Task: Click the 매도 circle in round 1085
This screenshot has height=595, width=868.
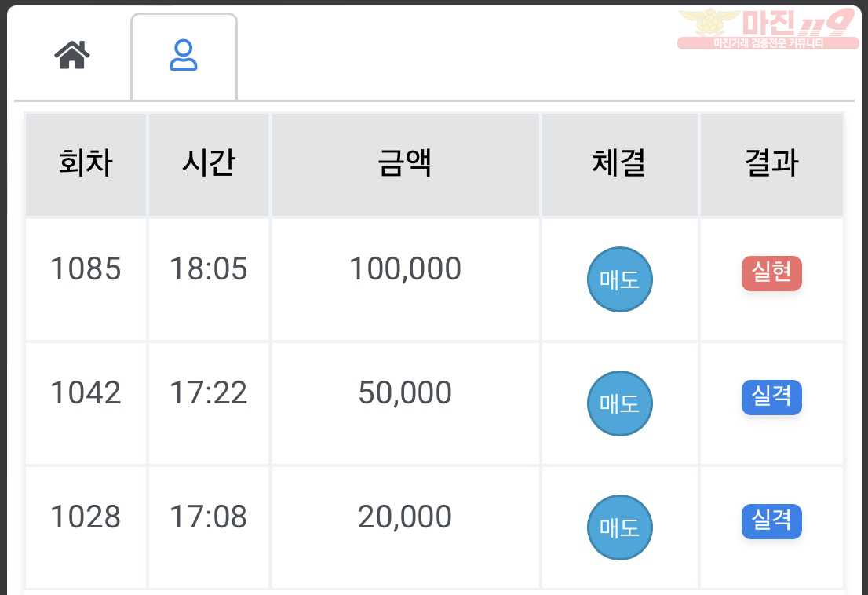Action: pyautogui.click(x=619, y=279)
